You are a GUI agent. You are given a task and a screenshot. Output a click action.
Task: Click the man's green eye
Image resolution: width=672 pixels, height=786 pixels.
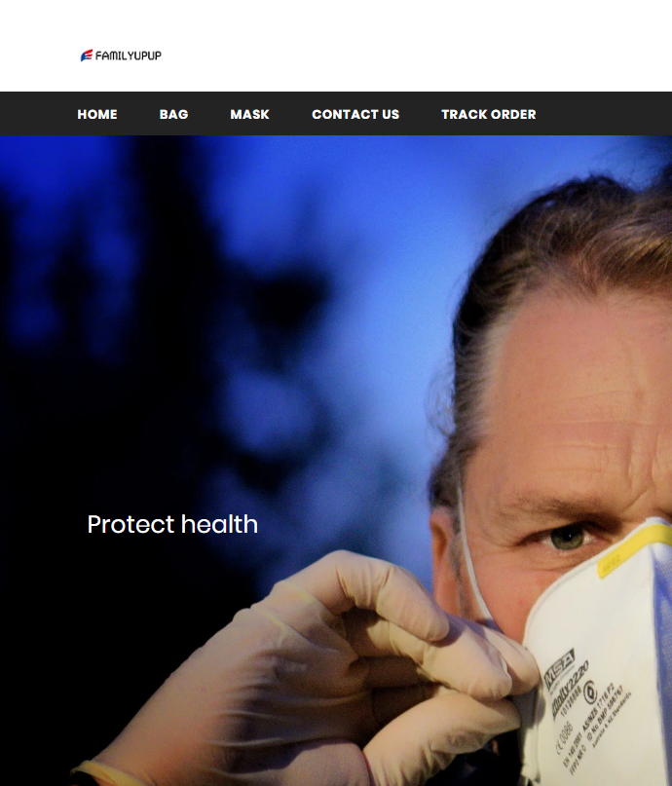(x=566, y=538)
